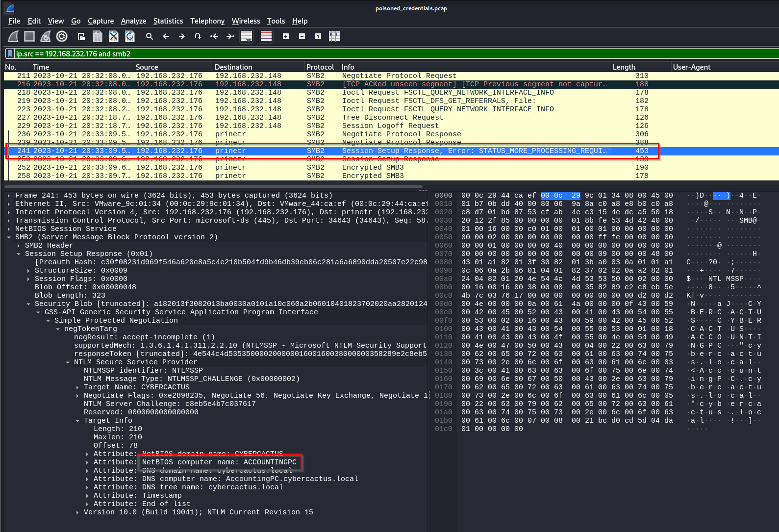Collapse the Target Info section

[77, 421]
